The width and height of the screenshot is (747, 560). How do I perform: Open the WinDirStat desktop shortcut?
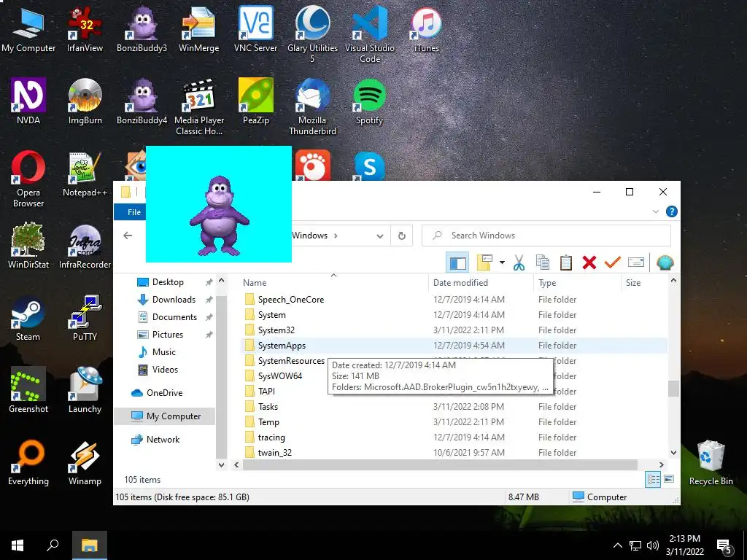tap(28, 246)
